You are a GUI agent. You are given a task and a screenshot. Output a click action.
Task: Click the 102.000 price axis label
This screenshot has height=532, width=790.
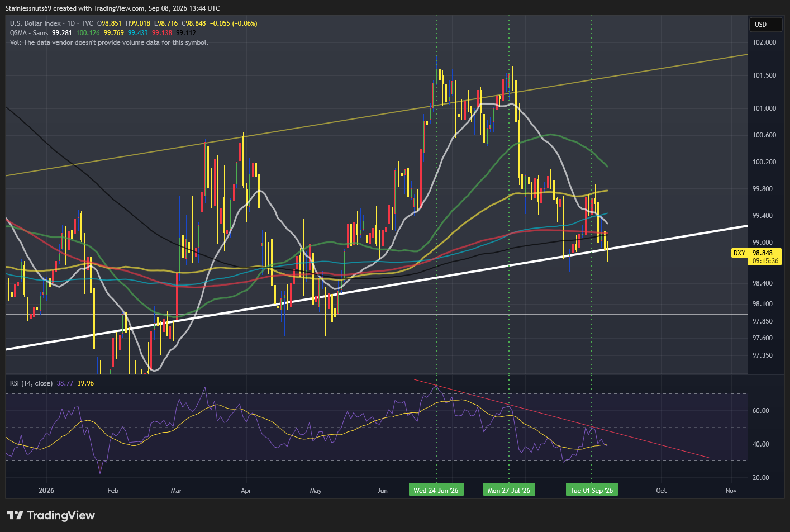(x=764, y=42)
